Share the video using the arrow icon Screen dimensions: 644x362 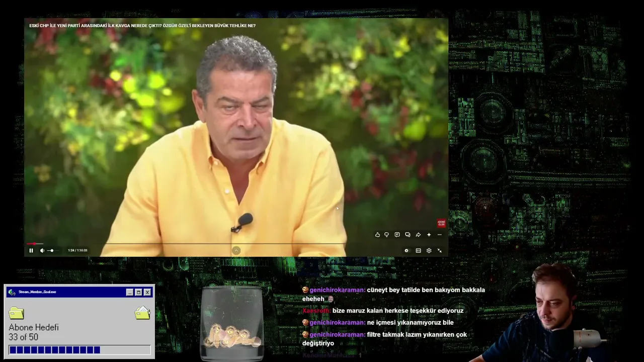(x=418, y=235)
